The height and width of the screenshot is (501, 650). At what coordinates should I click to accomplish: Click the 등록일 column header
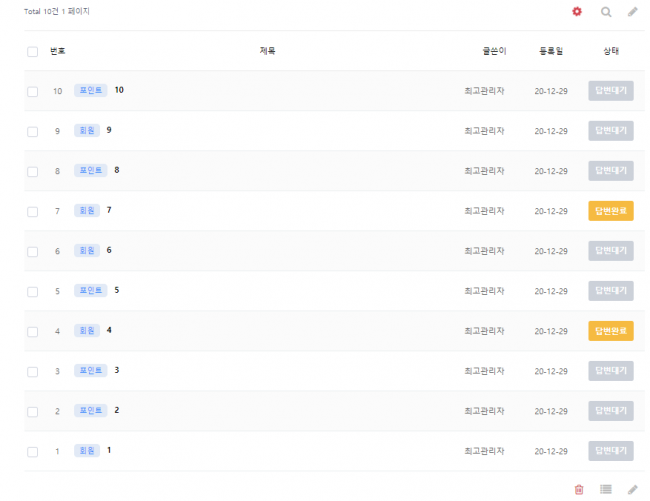pos(551,51)
